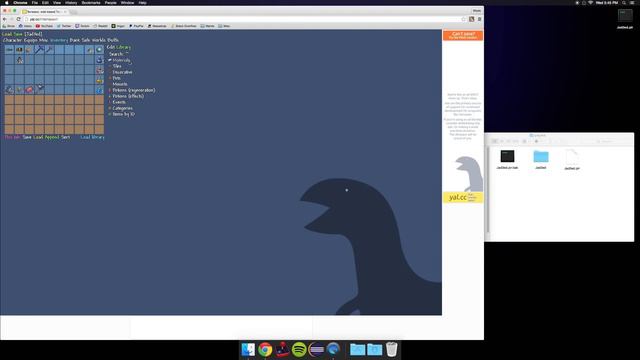Viewport: 640px width, 360px height.
Task: Open Chrome from the Dock
Action: coord(265,350)
